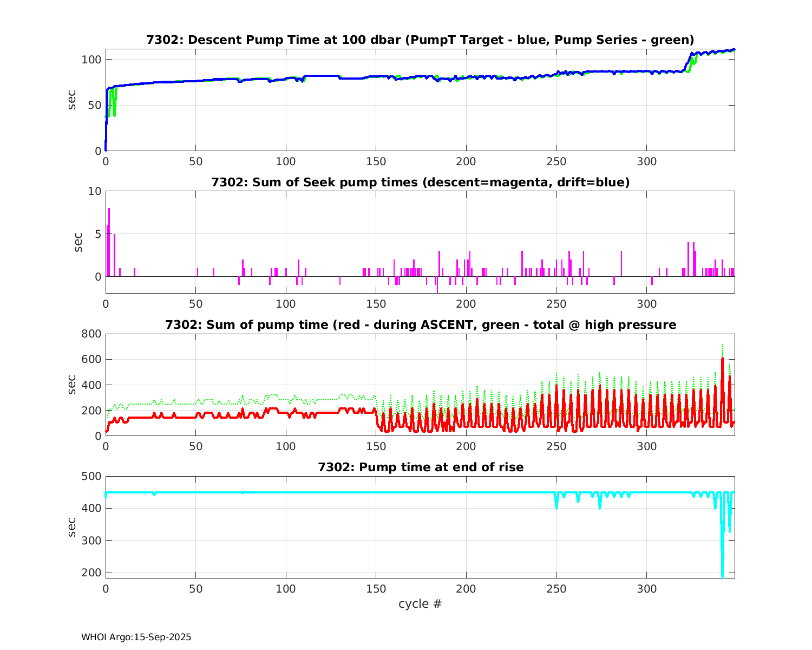This screenshot has height=650, width=812.
Task: Click the 150 x-axis tick under top plot
Action: (x=376, y=161)
